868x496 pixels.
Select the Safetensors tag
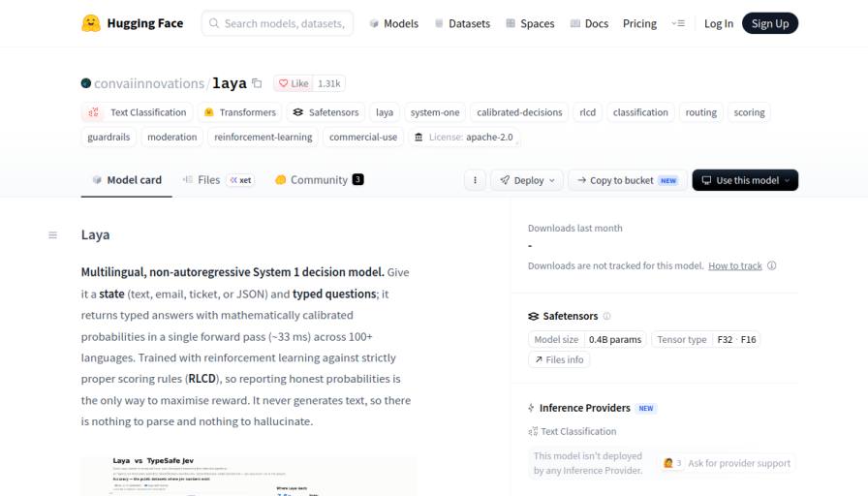pyautogui.click(x=325, y=112)
